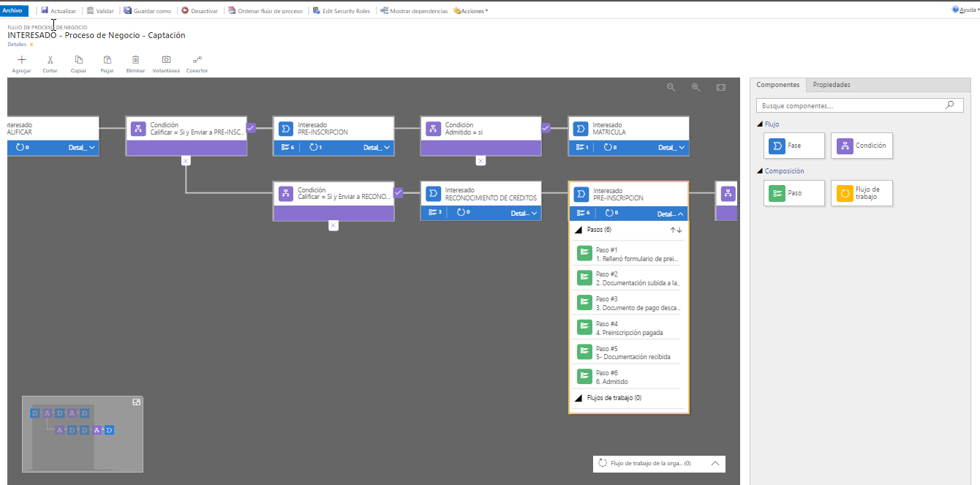Collapse the Pasos (6) section
980x485 pixels.
(578, 230)
